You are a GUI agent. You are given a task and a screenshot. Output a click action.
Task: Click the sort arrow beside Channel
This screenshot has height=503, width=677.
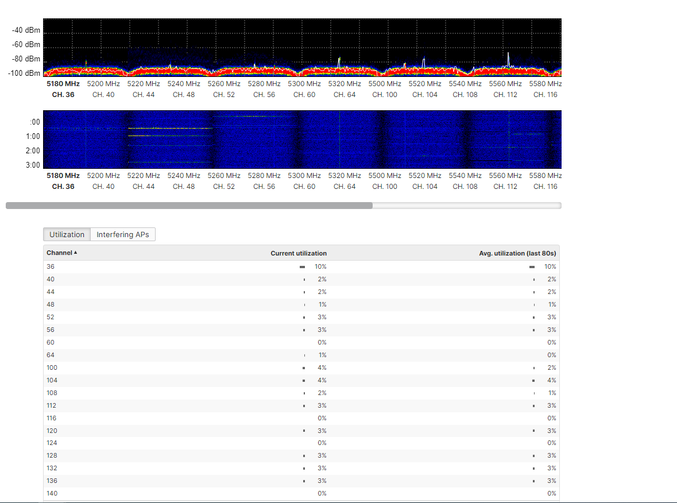76,253
